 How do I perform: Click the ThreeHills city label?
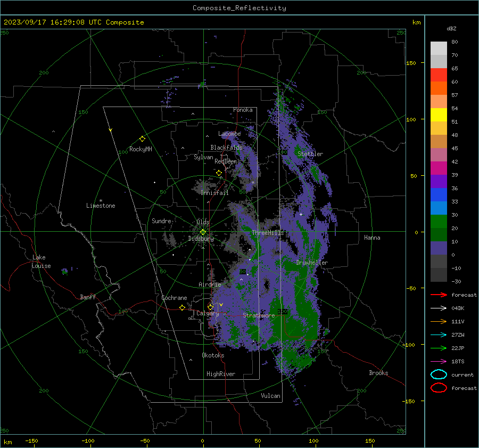click(x=268, y=233)
